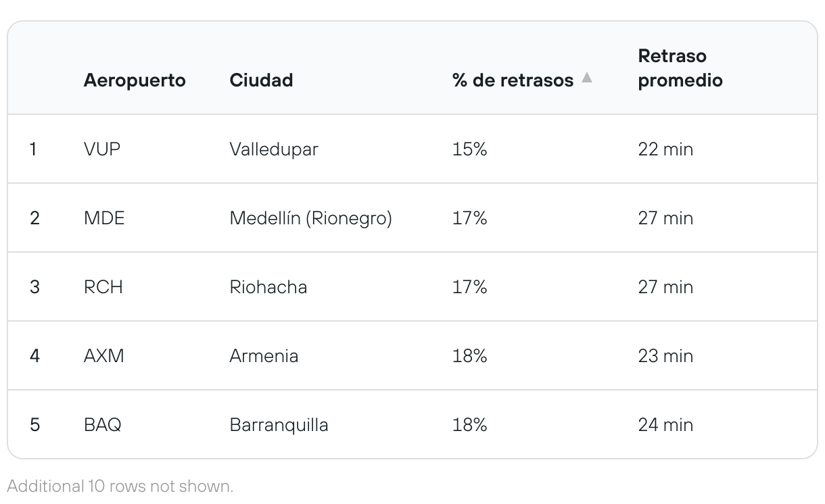The height and width of the screenshot is (504, 825).
Task: Click the RCH airport code cell
Action: tap(103, 287)
